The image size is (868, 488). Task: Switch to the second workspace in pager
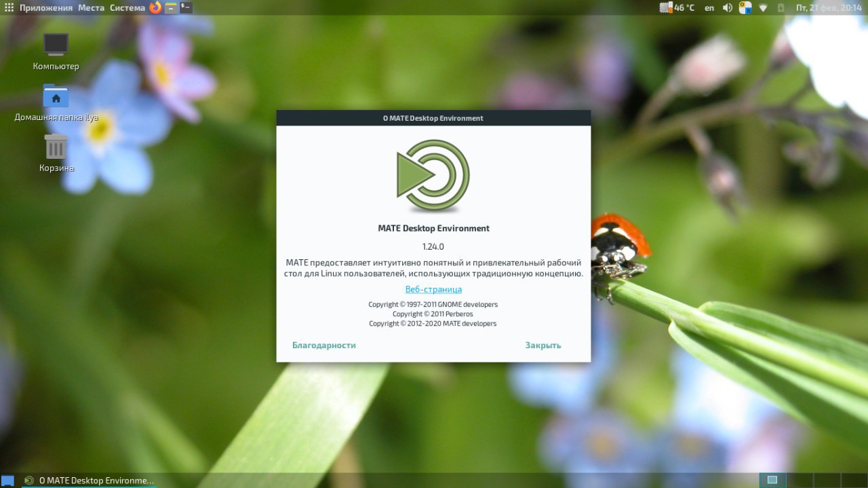[800, 480]
